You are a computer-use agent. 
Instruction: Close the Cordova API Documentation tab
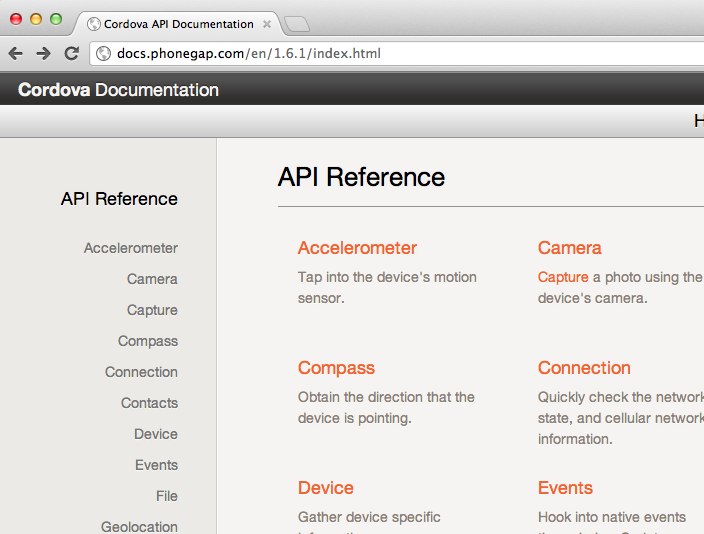coord(267,24)
